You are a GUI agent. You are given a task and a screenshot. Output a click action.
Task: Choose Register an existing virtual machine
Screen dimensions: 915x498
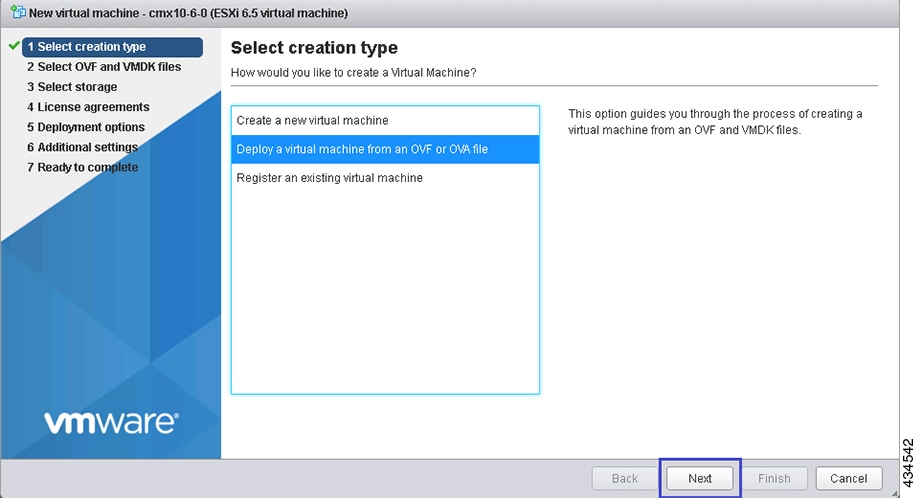385,177
